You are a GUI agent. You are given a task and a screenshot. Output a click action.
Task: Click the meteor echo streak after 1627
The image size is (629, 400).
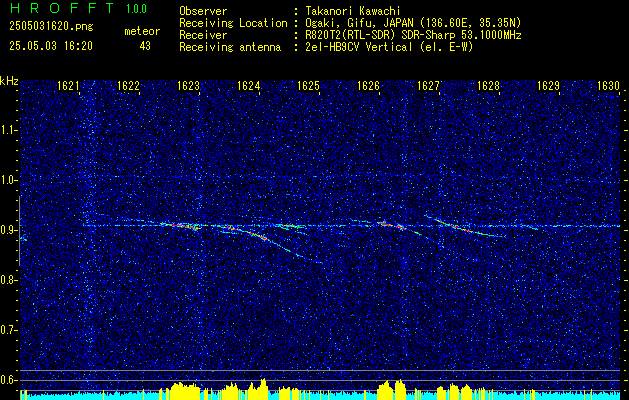click(465, 227)
